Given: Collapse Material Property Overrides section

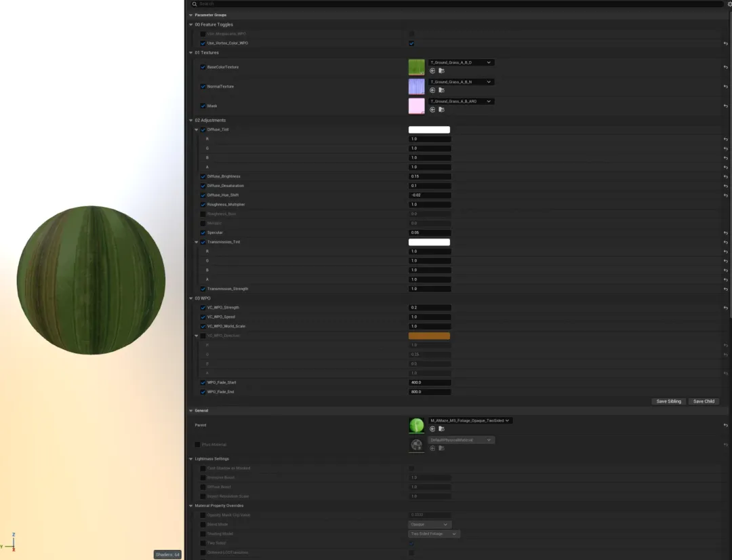Looking at the screenshot, I should coord(191,506).
